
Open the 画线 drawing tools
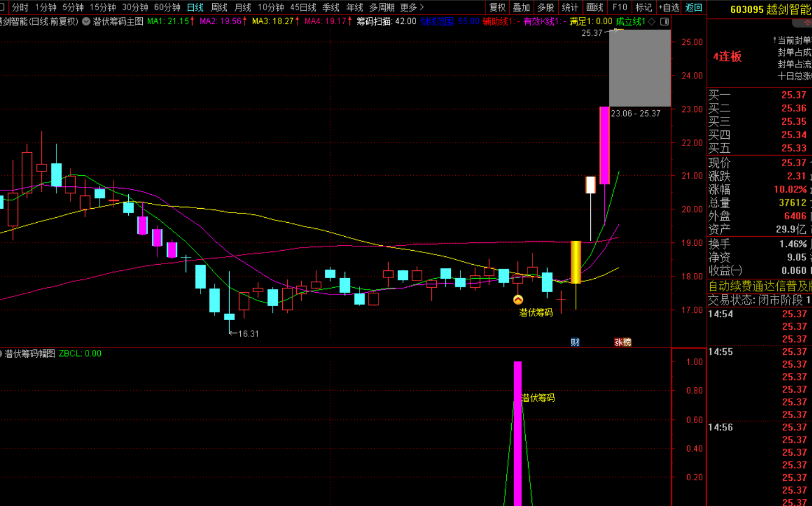[595, 7]
